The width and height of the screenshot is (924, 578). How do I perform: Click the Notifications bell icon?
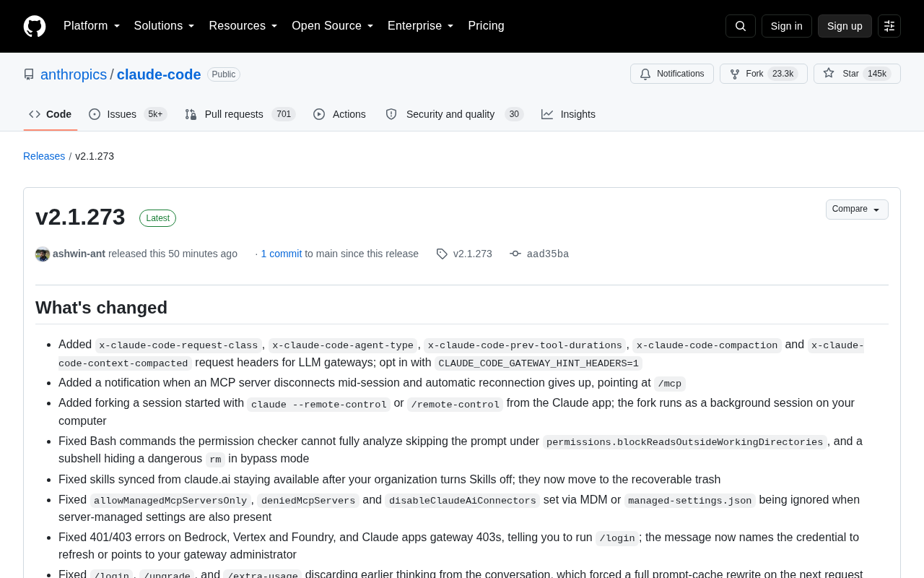[x=645, y=74]
